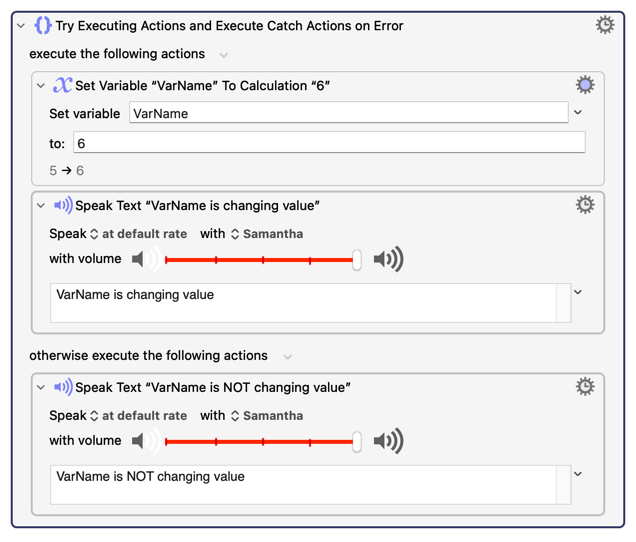Open gear menu of Try Executing Actions block
Image resolution: width=636 pixels, height=542 pixels.
605,25
